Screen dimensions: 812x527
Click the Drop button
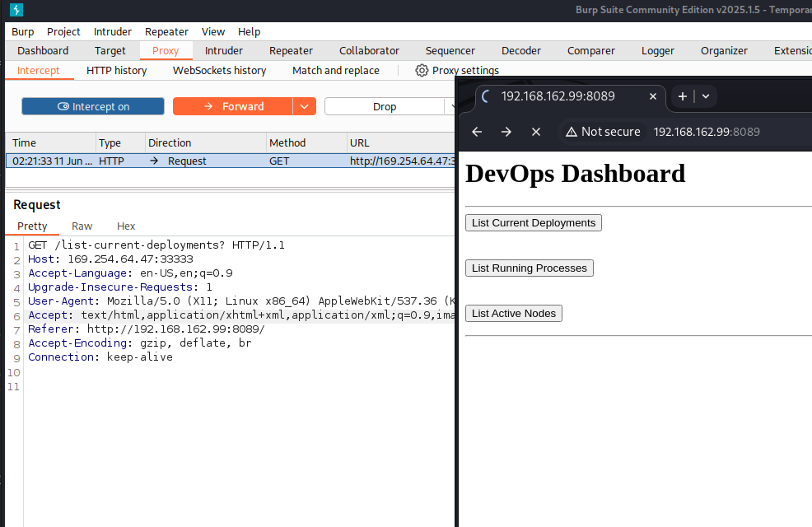pyautogui.click(x=385, y=106)
